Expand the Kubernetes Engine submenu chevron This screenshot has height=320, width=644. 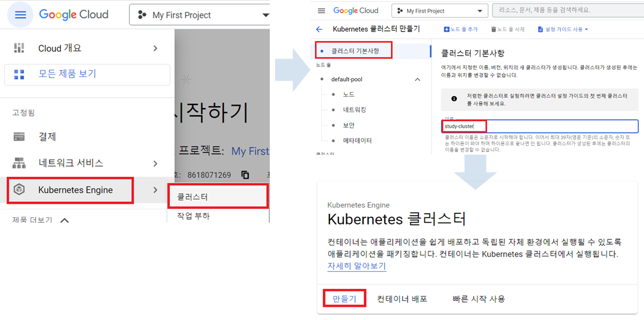click(x=155, y=190)
